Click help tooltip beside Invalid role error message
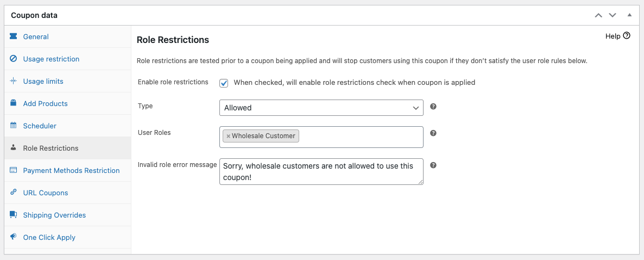The width and height of the screenshot is (644, 260). 433,165
